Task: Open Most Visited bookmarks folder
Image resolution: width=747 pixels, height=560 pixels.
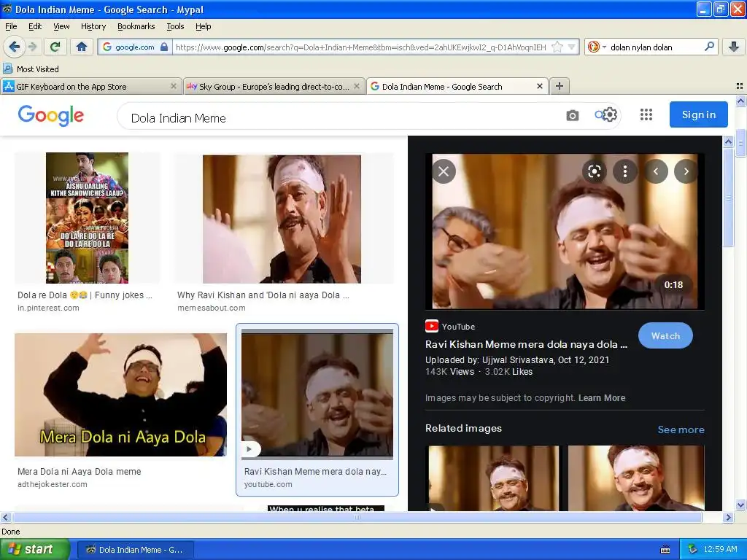Action: click(31, 69)
